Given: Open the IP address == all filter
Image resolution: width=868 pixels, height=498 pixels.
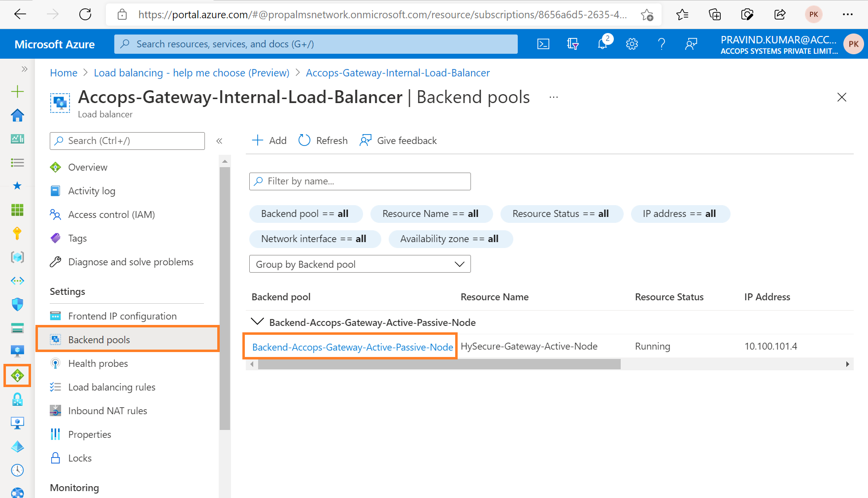Looking at the screenshot, I should click(680, 213).
